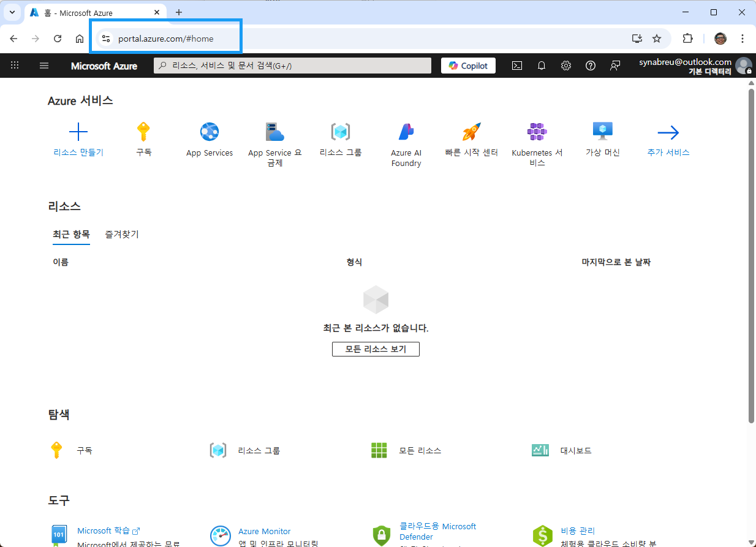Viewport: 756px width, 547px height.
Task: Open 비용 관리 dollar icon
Action: click(543, 536)
